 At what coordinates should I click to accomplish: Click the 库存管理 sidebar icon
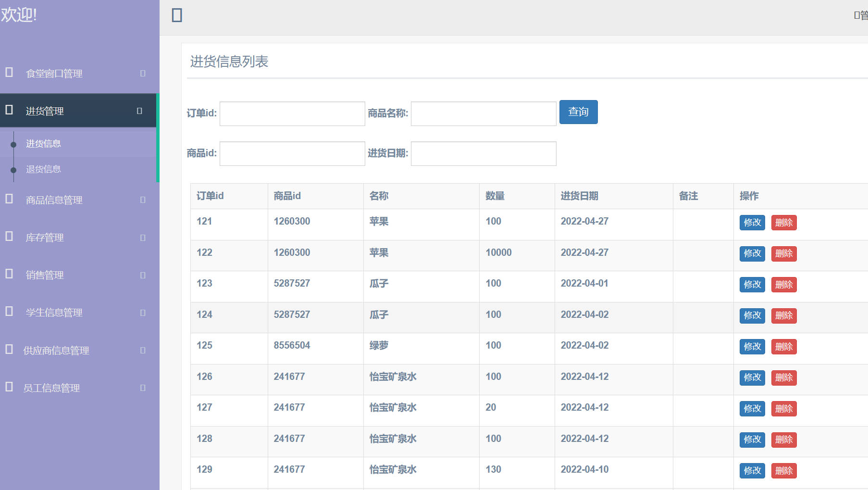[x=8, y=237]
